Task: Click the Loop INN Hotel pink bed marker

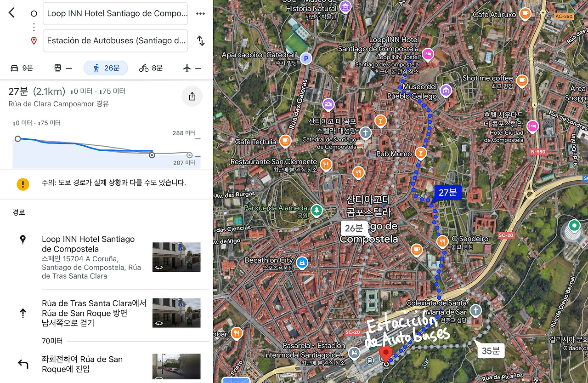Action: click(x=428, y=54)
